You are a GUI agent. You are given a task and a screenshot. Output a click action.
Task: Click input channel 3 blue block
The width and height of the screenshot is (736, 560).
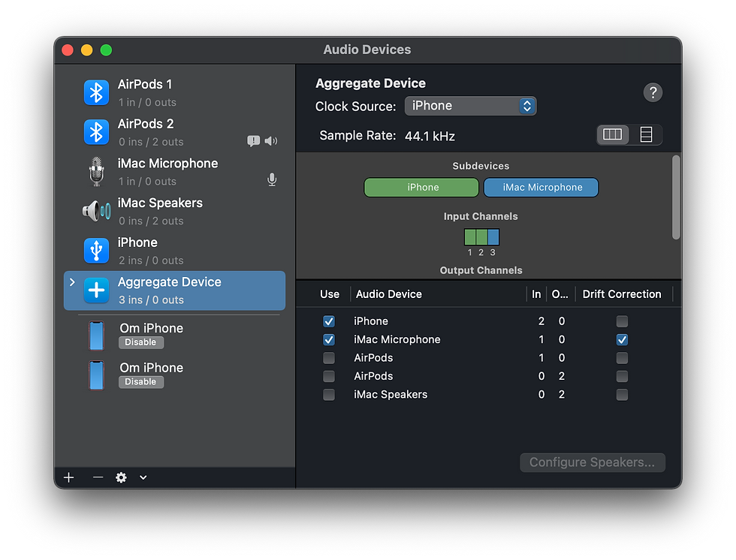coord(493,237)
